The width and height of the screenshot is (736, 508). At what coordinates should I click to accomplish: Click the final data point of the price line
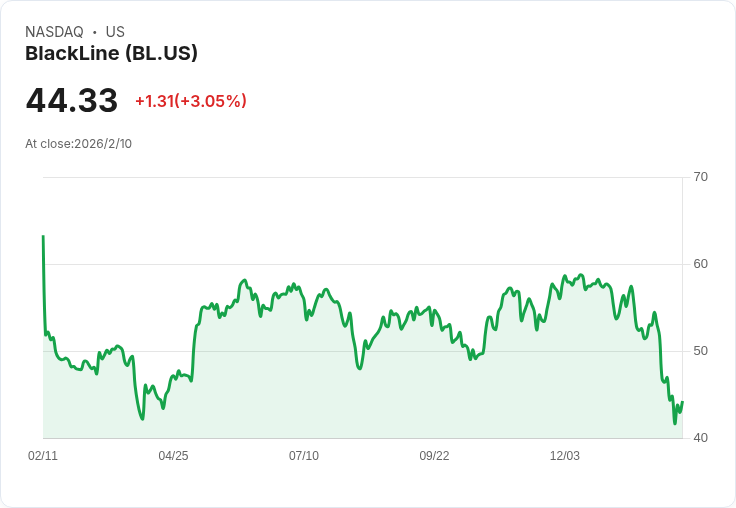pos(682,402)
